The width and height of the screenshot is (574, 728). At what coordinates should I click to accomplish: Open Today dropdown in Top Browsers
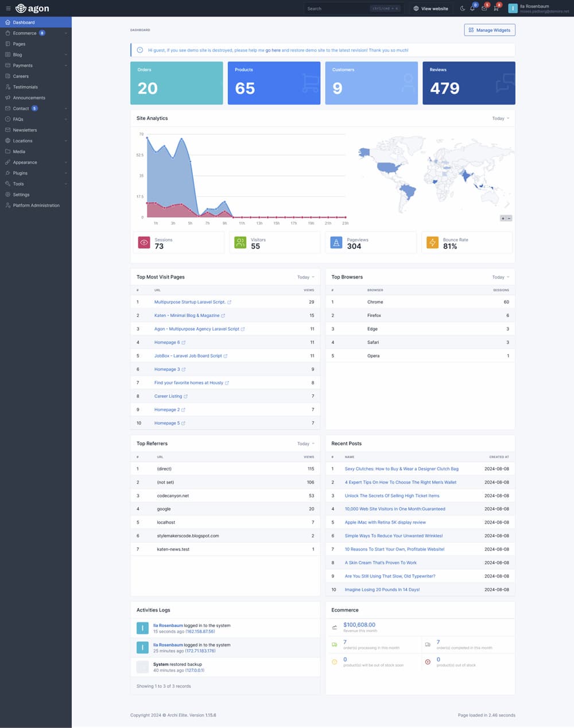501,277
